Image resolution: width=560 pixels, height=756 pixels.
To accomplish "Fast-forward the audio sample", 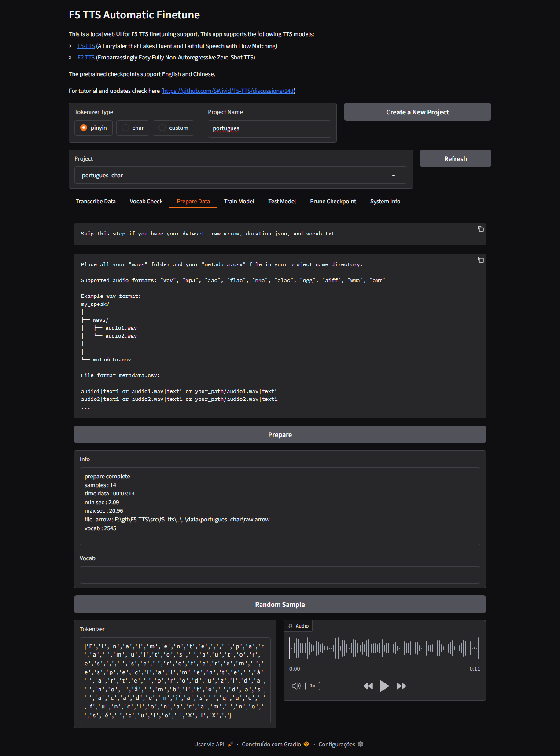I will click(401, 686).
